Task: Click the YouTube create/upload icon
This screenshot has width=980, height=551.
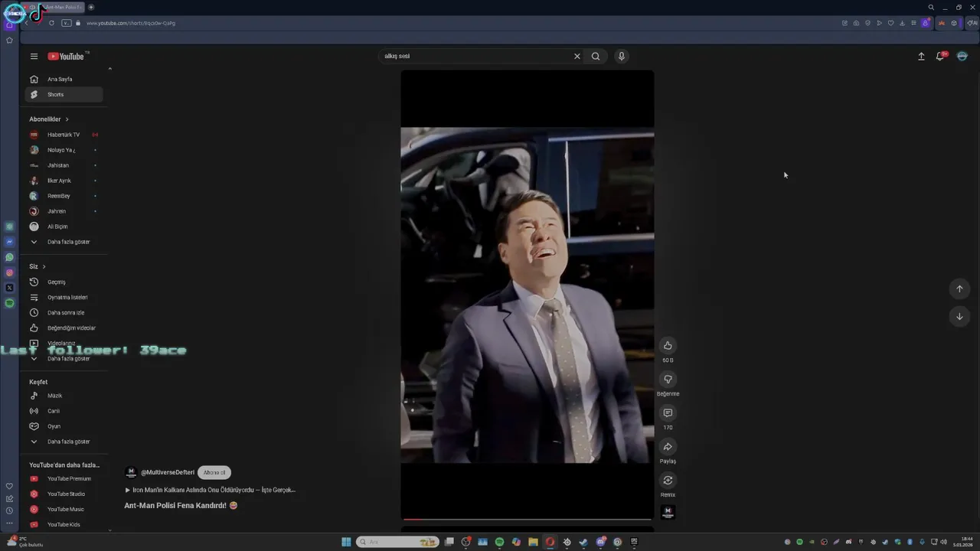Action: pos(921,56)
